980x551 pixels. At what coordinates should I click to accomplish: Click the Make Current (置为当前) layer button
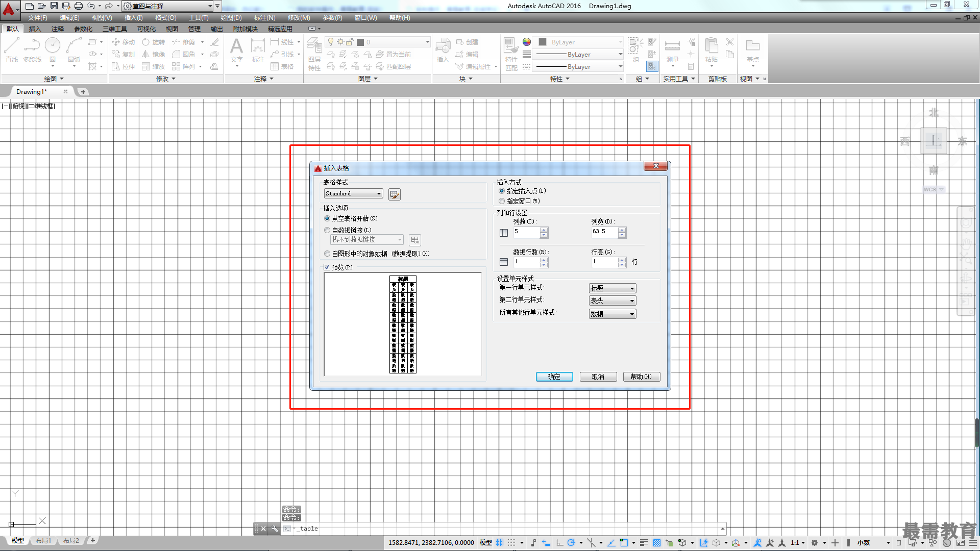click(x=394, y=54)
